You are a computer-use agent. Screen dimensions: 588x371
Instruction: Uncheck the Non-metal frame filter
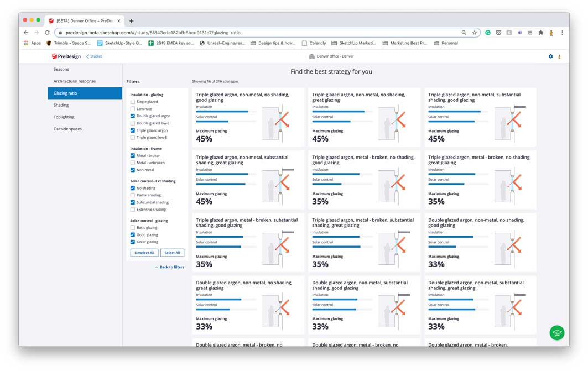point(132,170)
